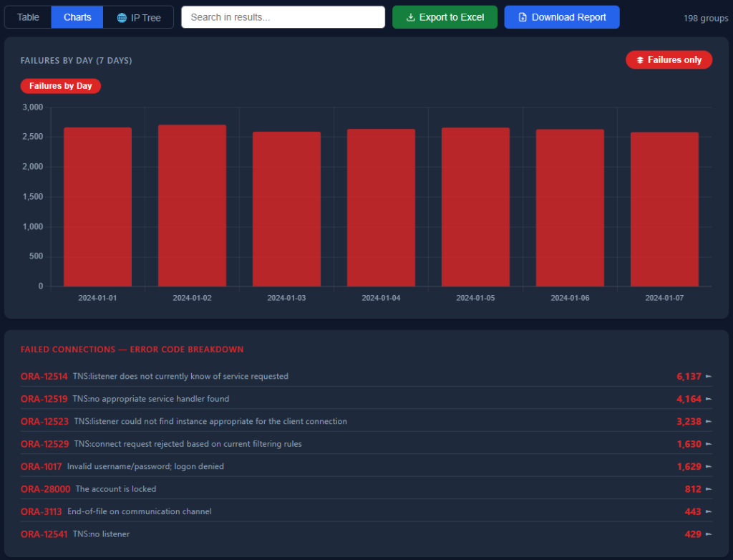
Task: Click the layers icon in Failures only
Action: 640,60
